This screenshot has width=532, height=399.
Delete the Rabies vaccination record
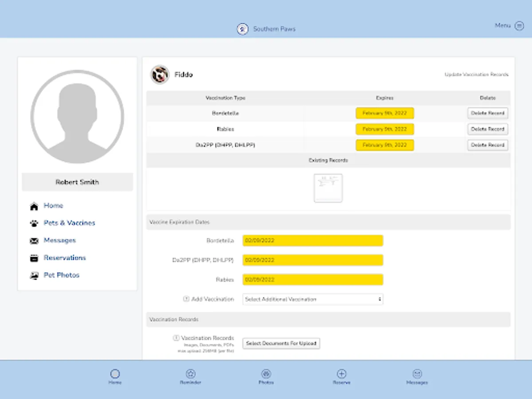tap(487, 129)
